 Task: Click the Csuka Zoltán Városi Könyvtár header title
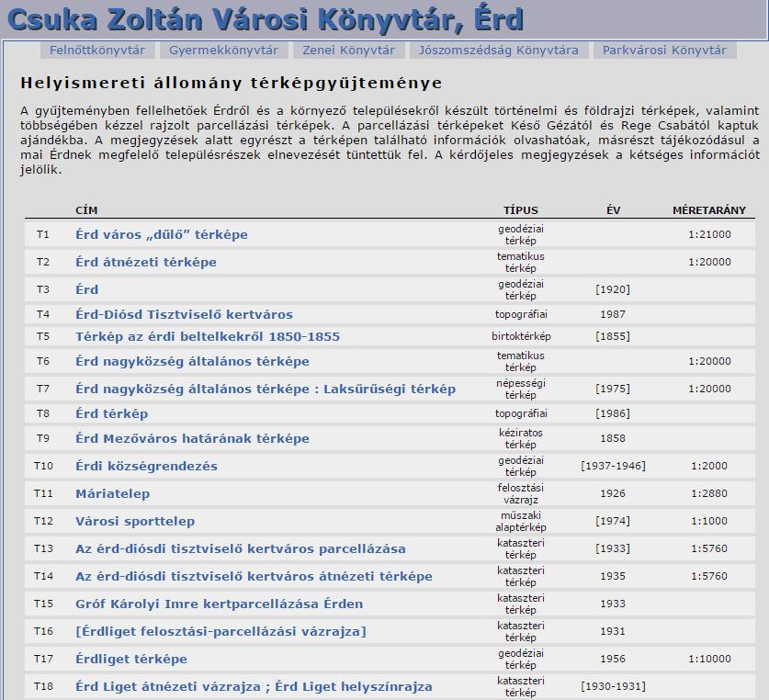(266, 19)
